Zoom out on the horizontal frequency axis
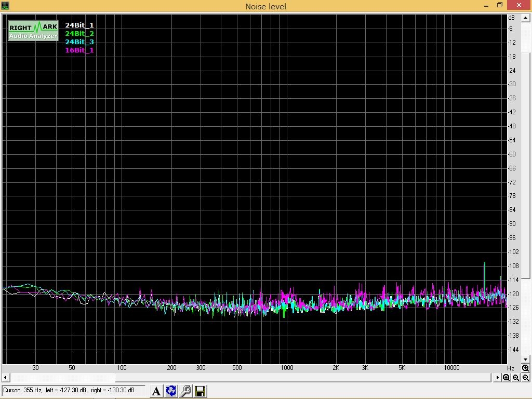Viewport: 532px width, 399px height. point(516,378)
